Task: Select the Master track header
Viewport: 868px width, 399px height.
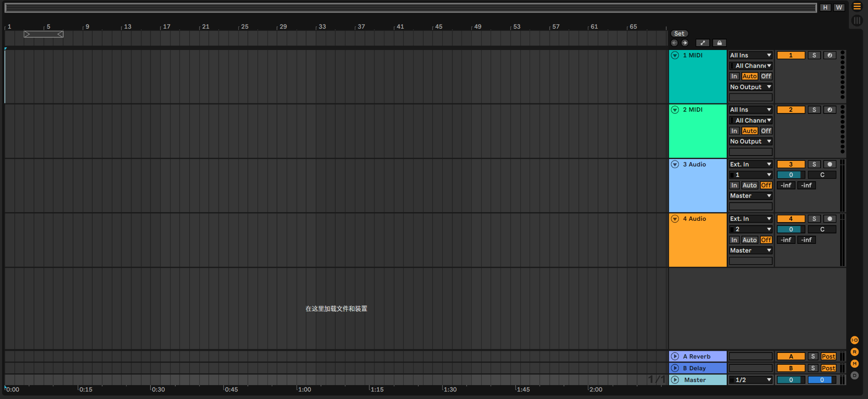Action: click(x=699, y=380)
